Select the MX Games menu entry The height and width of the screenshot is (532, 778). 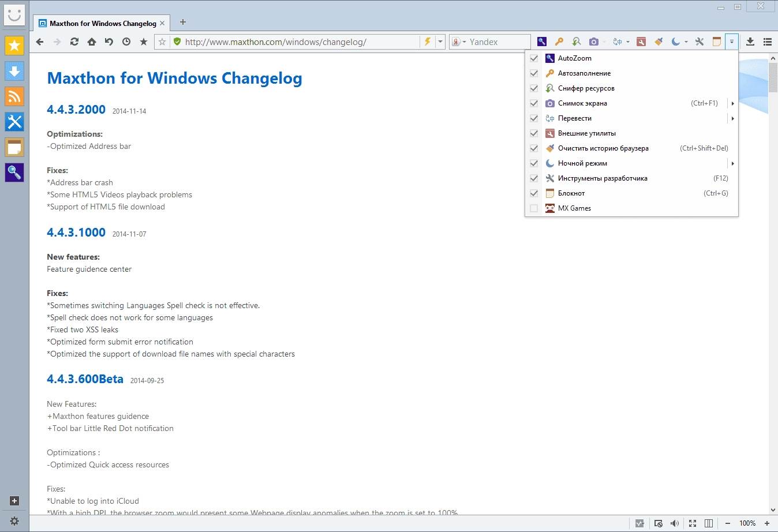[631, 208]
